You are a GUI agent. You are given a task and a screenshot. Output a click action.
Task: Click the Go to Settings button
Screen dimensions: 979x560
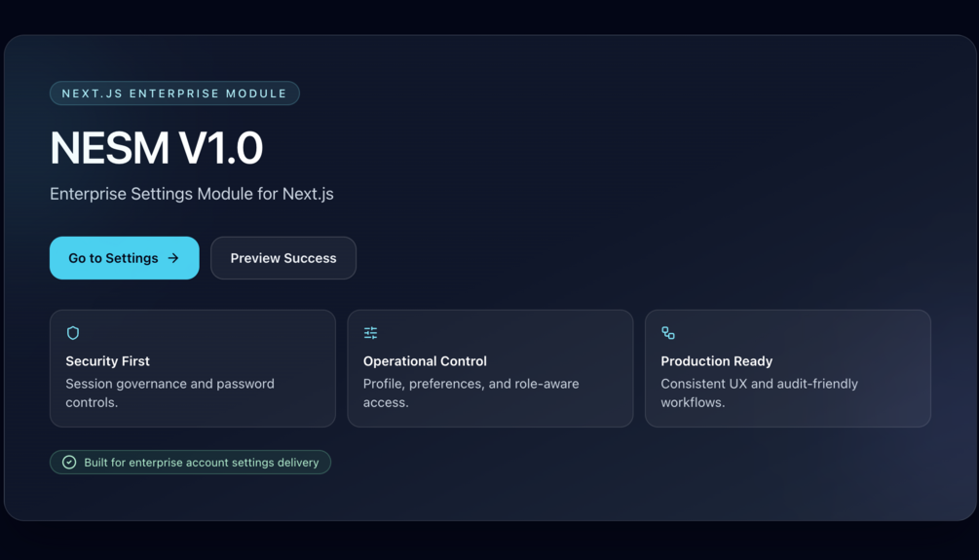point(125,258)
